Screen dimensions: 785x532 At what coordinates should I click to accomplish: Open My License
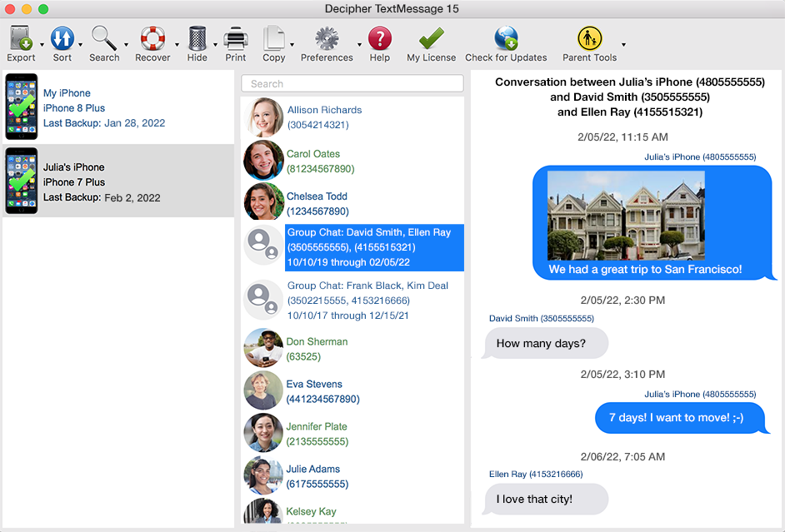click(430, 37)
